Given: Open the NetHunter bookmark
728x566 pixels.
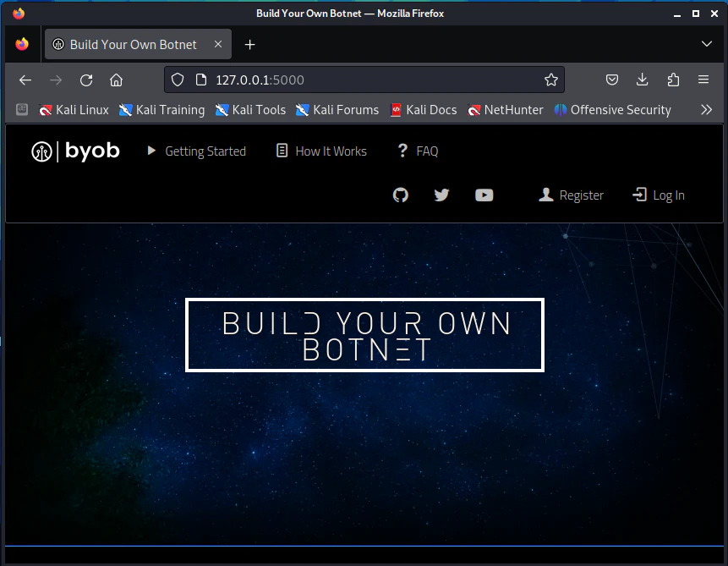Looking at the screenshot, I should coord(506,110).
